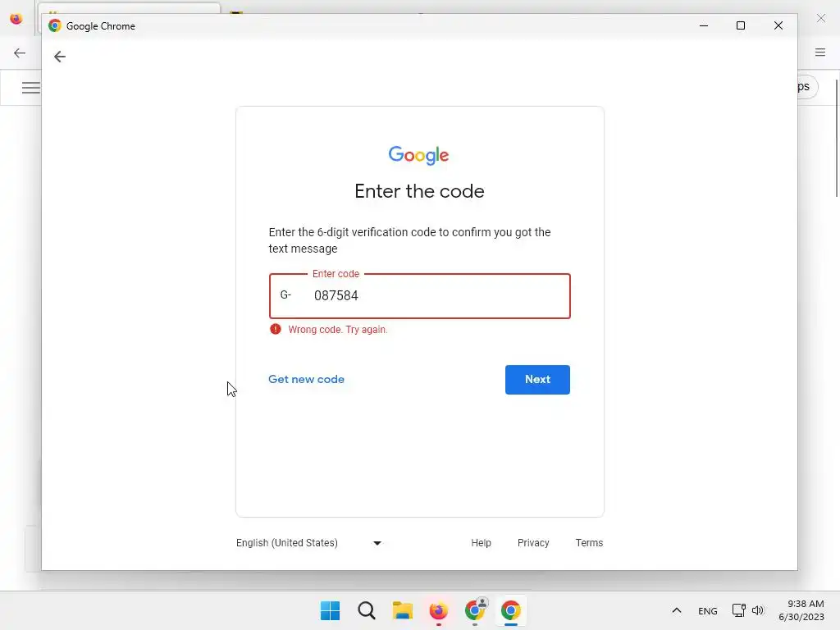Click the red error icon beside Wrong code

276,329
